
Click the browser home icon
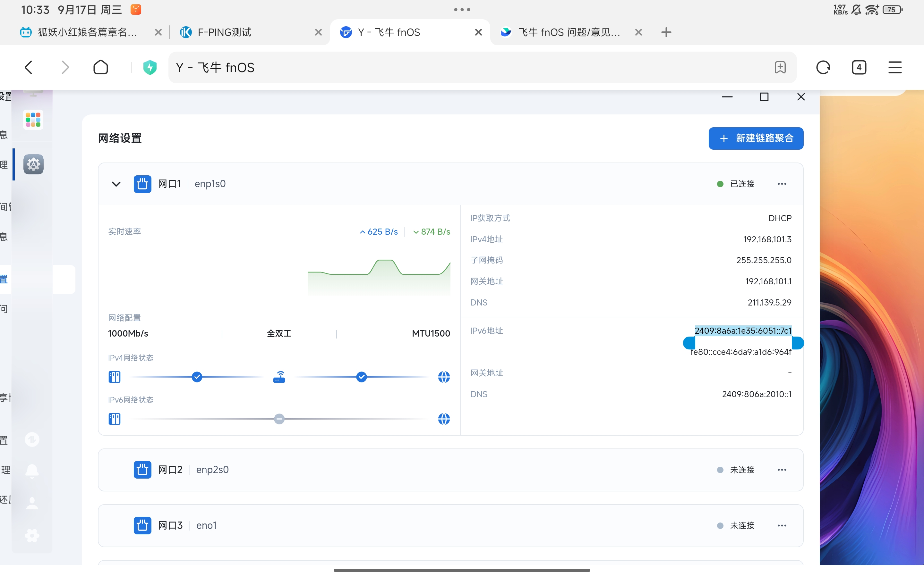pos(101,68)
